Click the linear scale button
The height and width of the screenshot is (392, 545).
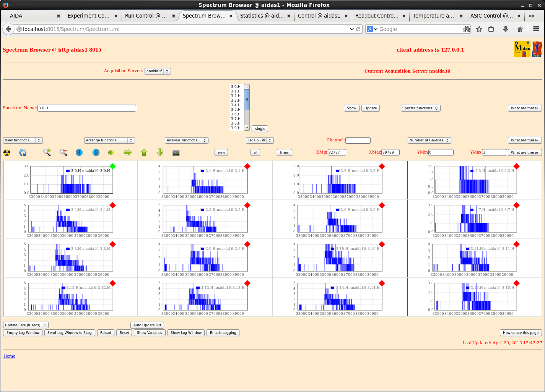285,152
